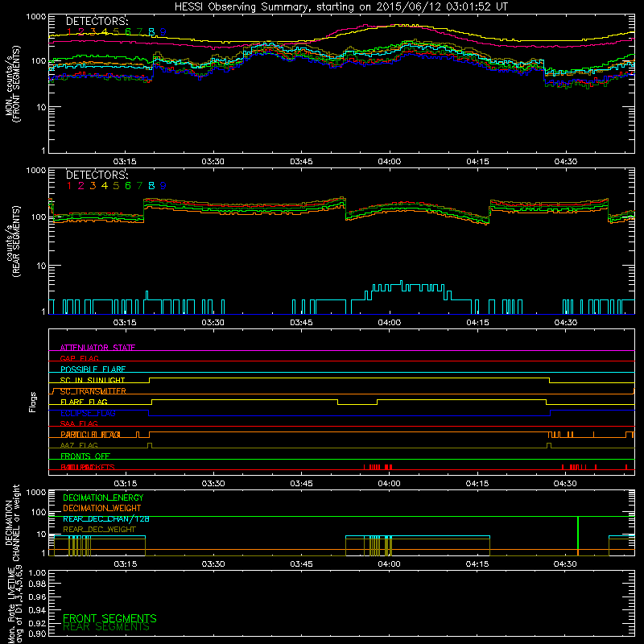Click the Flags y-axis title
The width and height of the screenshot is (644, 644).
point(33,402)
